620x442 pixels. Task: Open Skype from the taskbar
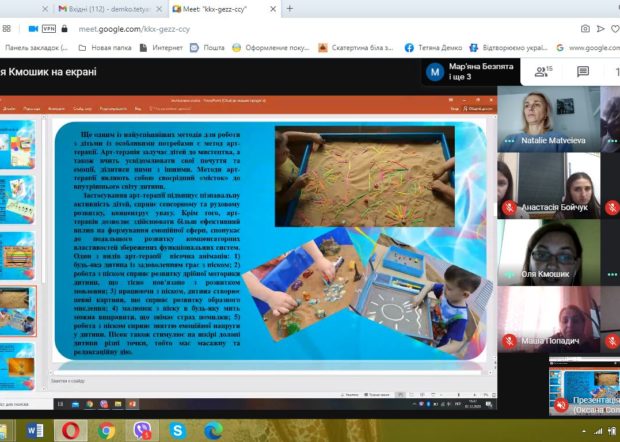click(x=178, y=431)
